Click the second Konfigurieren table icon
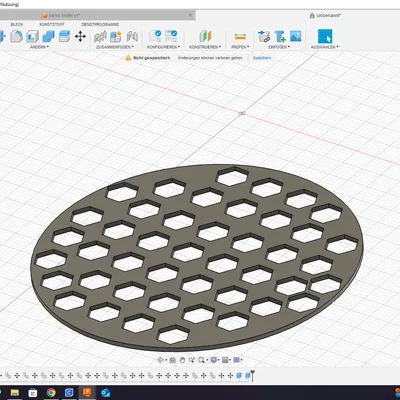400x400 pixels. [x=171, y=36]
